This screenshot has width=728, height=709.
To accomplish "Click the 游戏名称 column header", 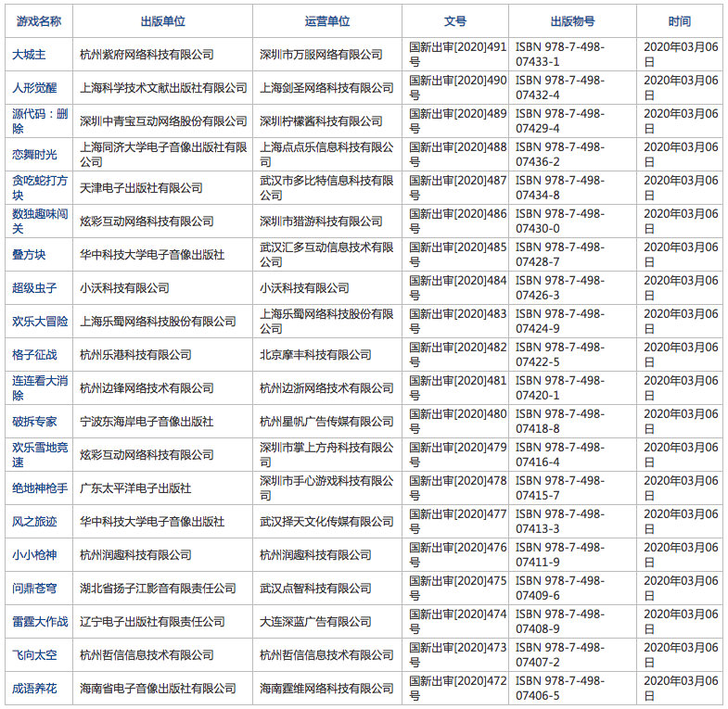I will [39, 21].
